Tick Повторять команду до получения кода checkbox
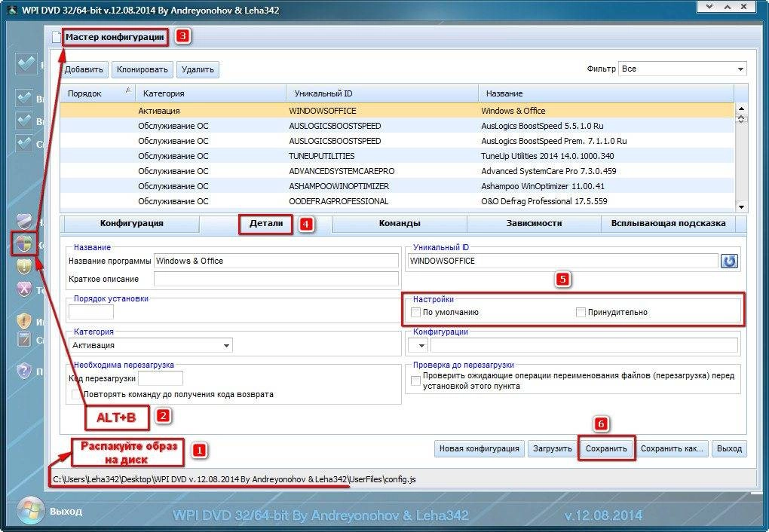This screenshot has width=769, height=532. tap(76, 394)
